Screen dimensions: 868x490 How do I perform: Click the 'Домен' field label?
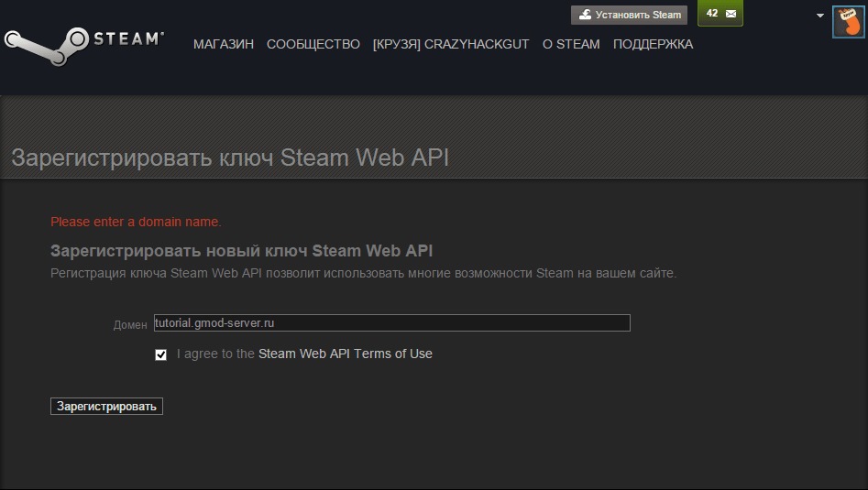point(130,325)
